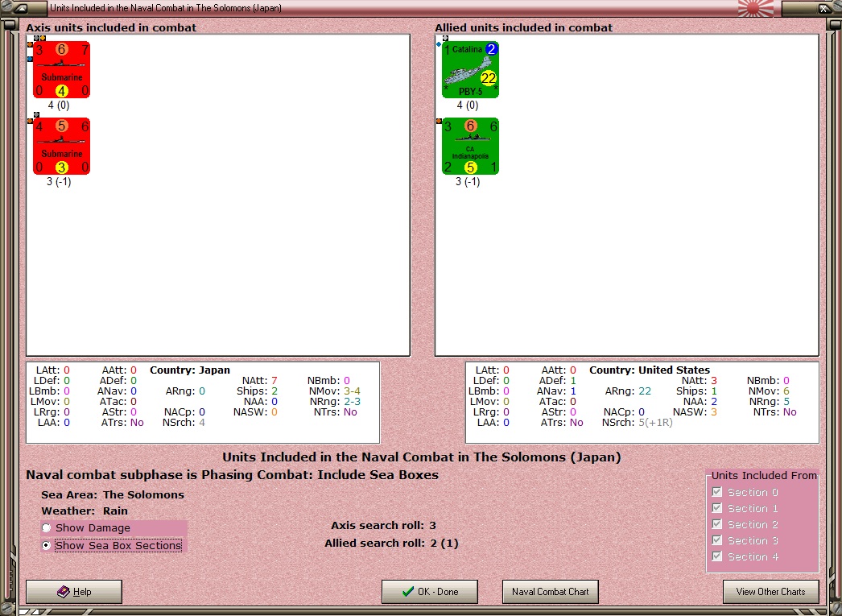Click orange status marker beside second Submarine
Screen dimensions: 842x616
(x=30, y=122)
